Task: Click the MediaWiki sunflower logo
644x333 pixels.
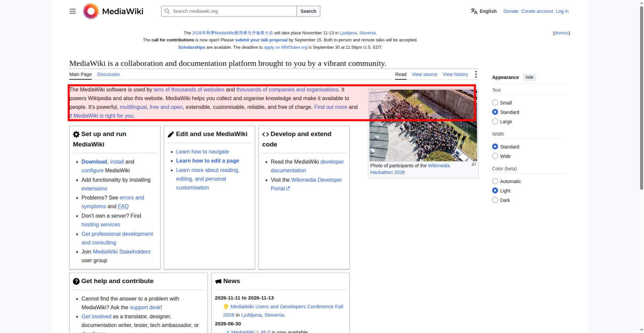Action: [91, 11]
